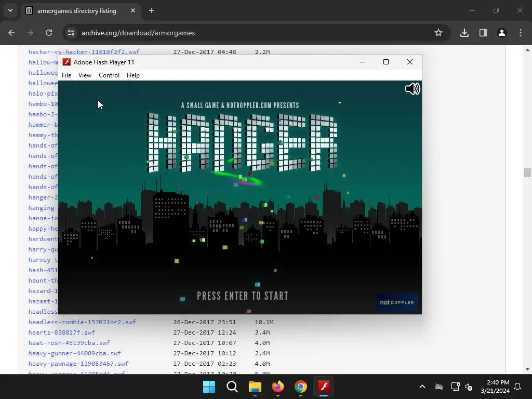The image size is (532, 399).
Task: Click 'PRESS ENTER TO START' text in game
Action: point(243,296)
